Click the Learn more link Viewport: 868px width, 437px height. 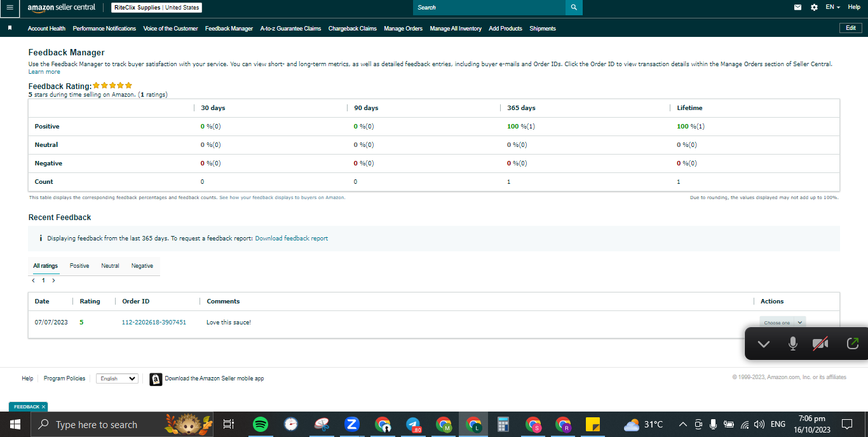(x=44, y=72)
